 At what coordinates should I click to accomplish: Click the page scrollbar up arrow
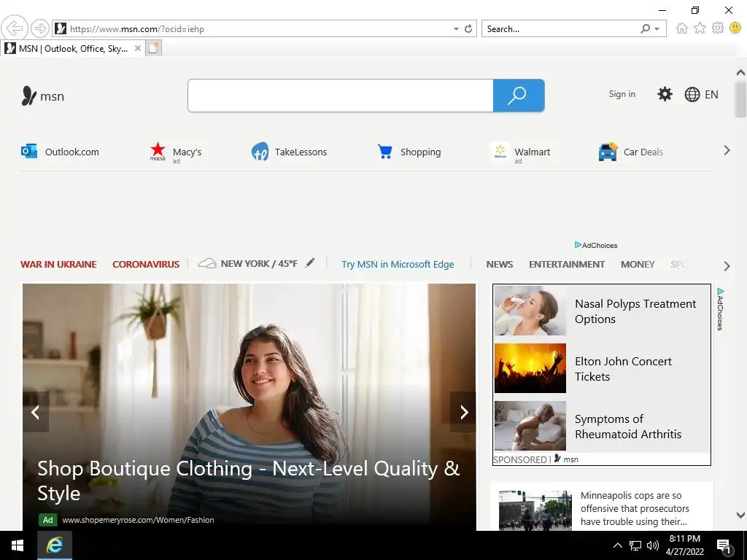click(x=740, y=73)
